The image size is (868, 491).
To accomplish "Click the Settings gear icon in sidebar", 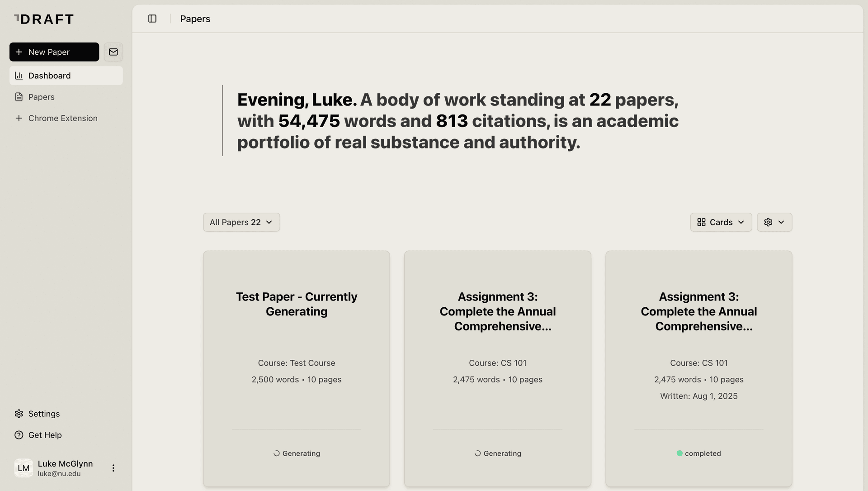I will pyautogui.click(x=19, y=414).
